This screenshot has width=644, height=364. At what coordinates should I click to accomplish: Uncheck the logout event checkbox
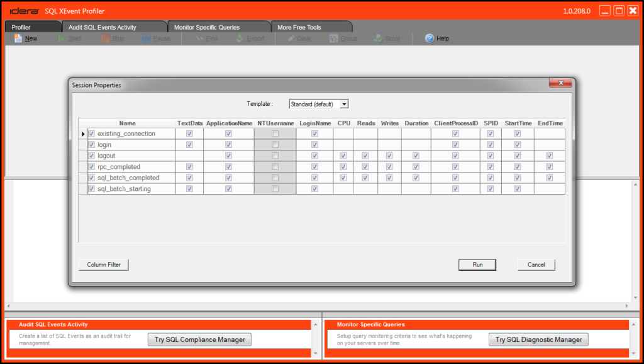[x=92, y=156]
